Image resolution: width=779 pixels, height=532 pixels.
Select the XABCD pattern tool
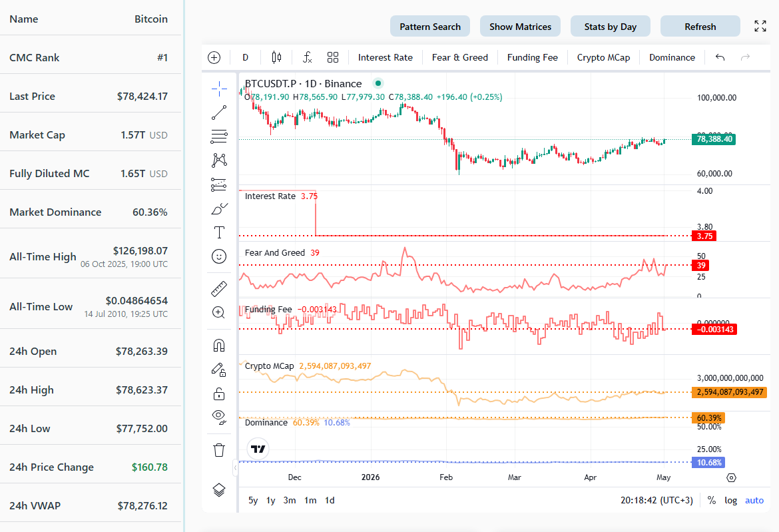coord(219,160)
